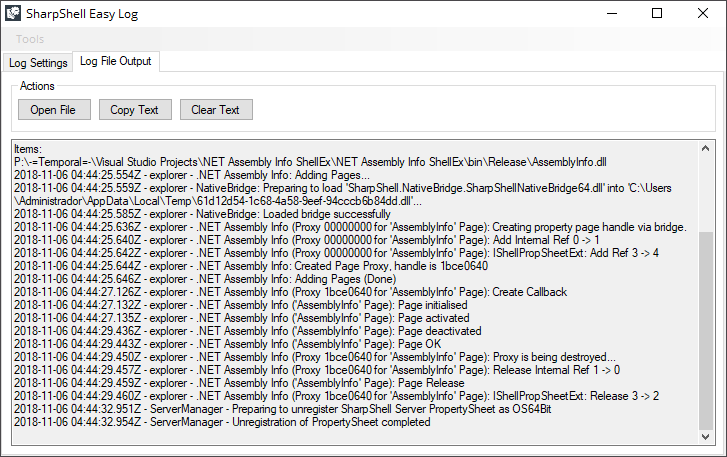
Task: Click the 'Preparing to unregister SharpShell Server' line
Action: 282,408
